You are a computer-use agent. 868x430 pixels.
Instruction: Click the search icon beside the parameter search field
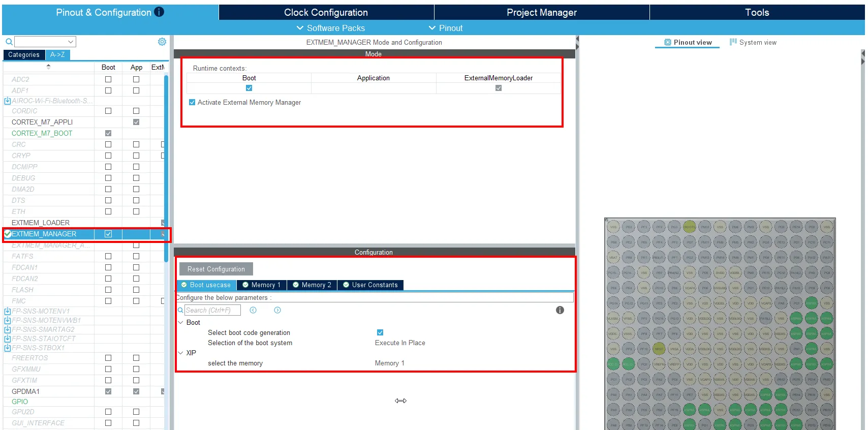[180, 310]
